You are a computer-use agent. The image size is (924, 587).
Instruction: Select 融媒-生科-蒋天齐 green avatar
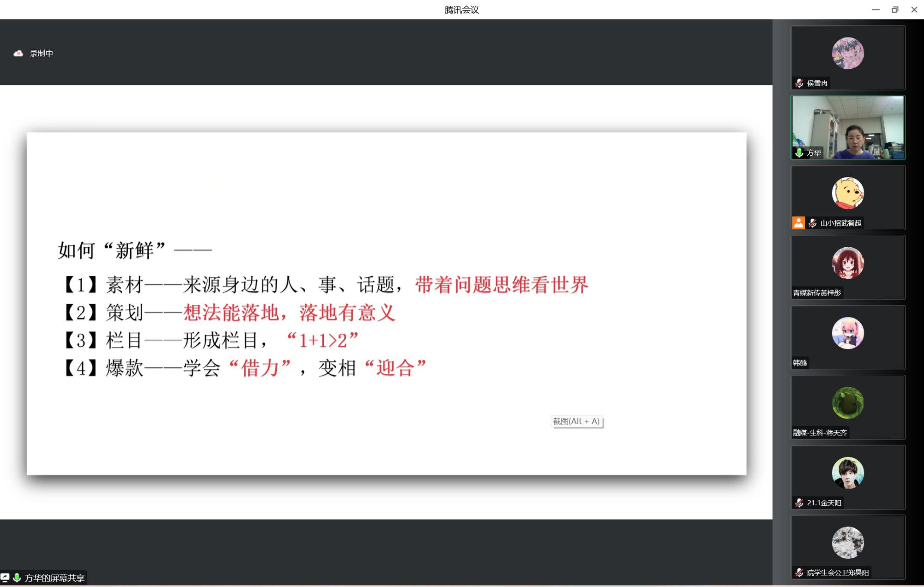(x=848, y=403)
